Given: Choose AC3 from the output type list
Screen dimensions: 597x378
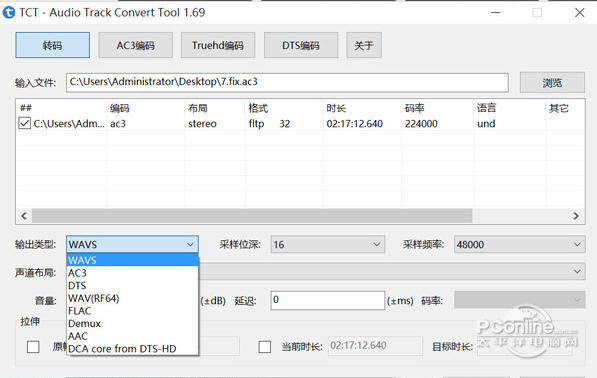Looking at the screenshot, I should point(132,273).
